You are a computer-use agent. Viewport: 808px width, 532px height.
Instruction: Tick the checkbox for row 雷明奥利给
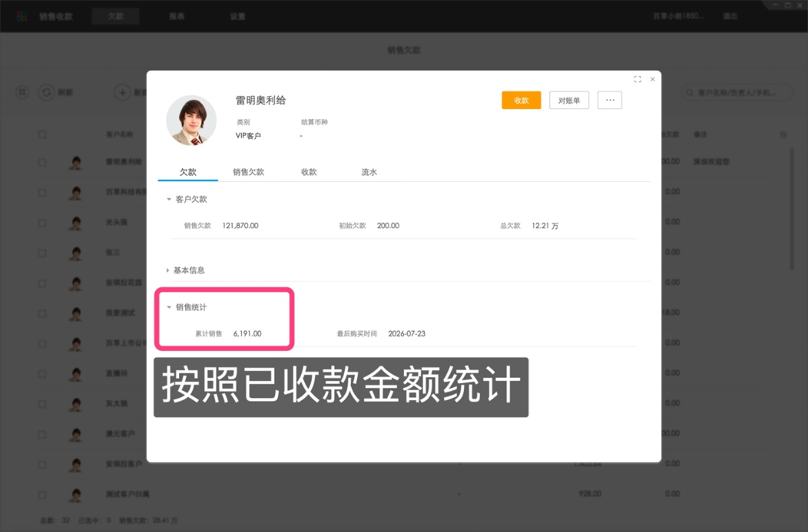click(42, 162)
